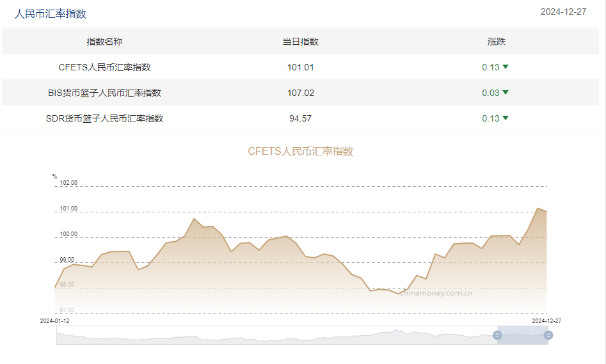Click the date 2024-12-27 at top right

563,12
